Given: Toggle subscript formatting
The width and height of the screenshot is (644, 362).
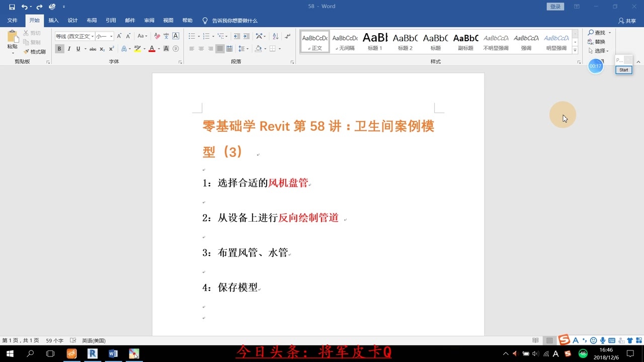Looking at the screenshot, I should [102, 49].
